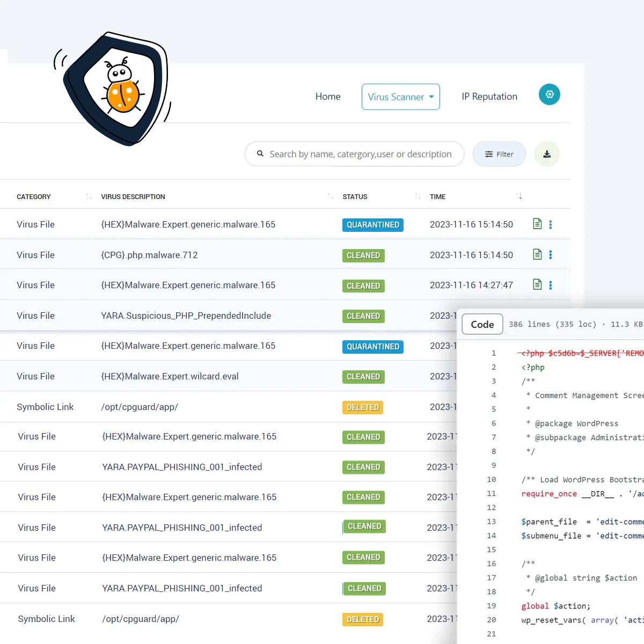Screen dimensions: 644x644
Task: Open IP Reputation menu item
Action: [489, 97]
